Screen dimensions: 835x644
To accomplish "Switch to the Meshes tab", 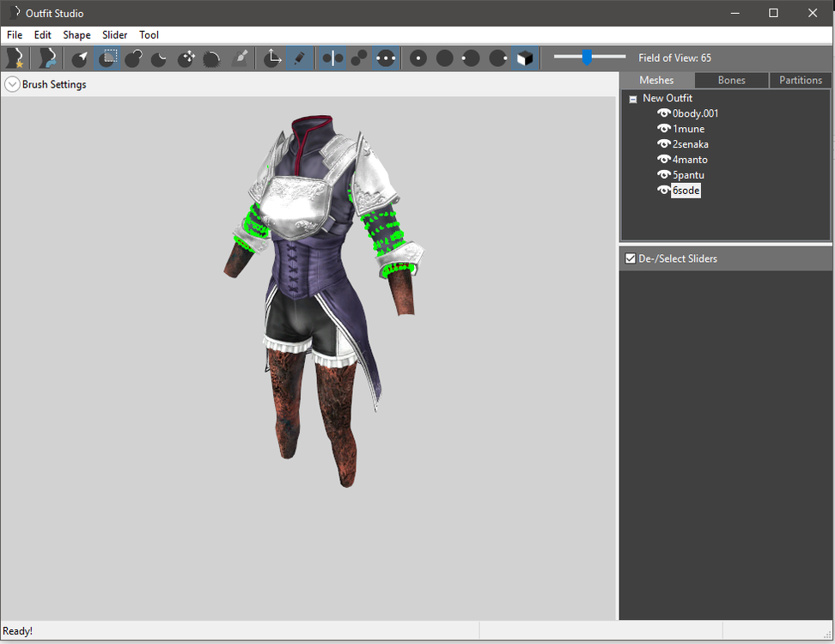I will click(x=656, y=81).
